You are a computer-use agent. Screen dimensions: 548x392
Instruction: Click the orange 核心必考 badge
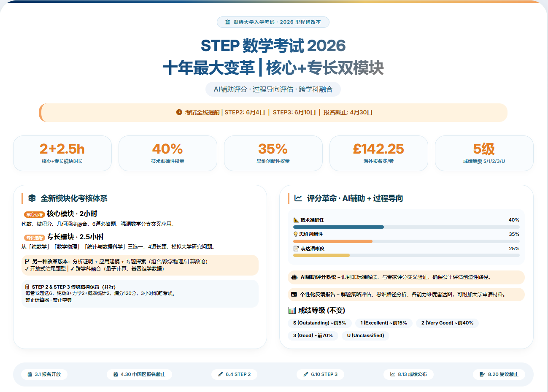34,215
